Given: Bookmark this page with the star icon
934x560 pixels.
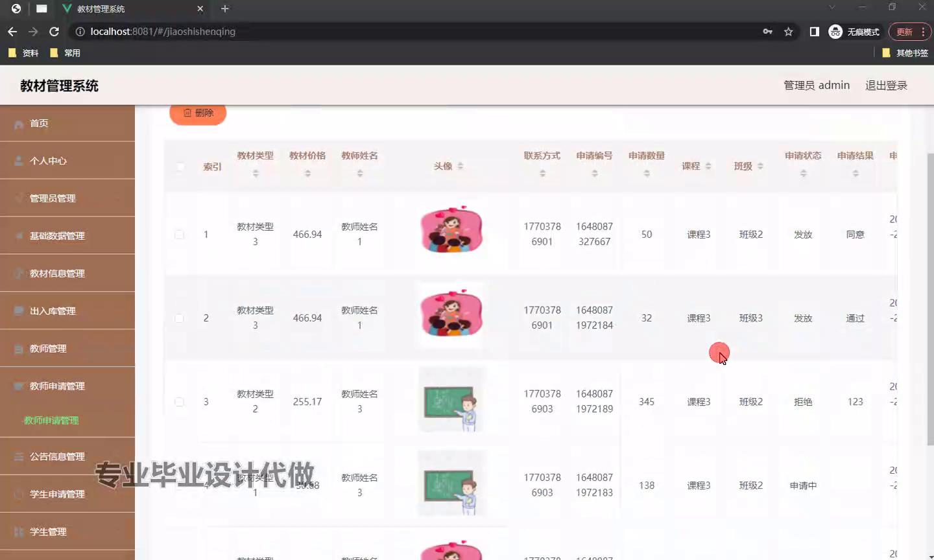Looking at the screenshot, I should coord(789,31).
